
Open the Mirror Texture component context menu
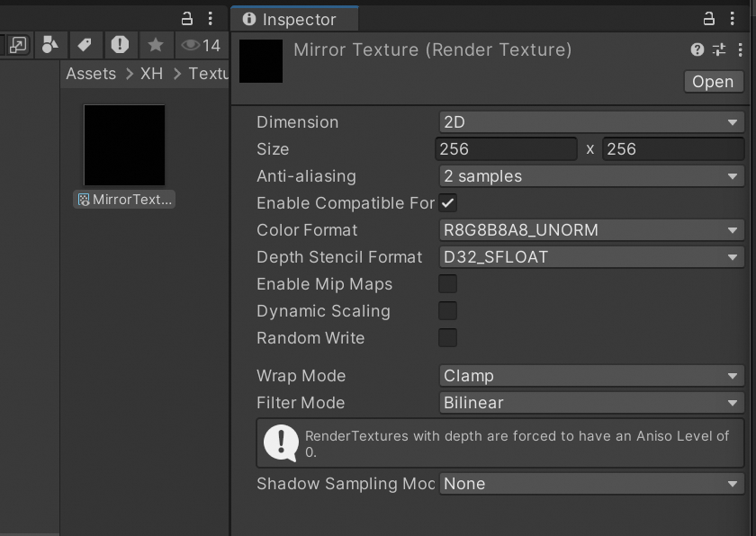(x=740, y=49)
